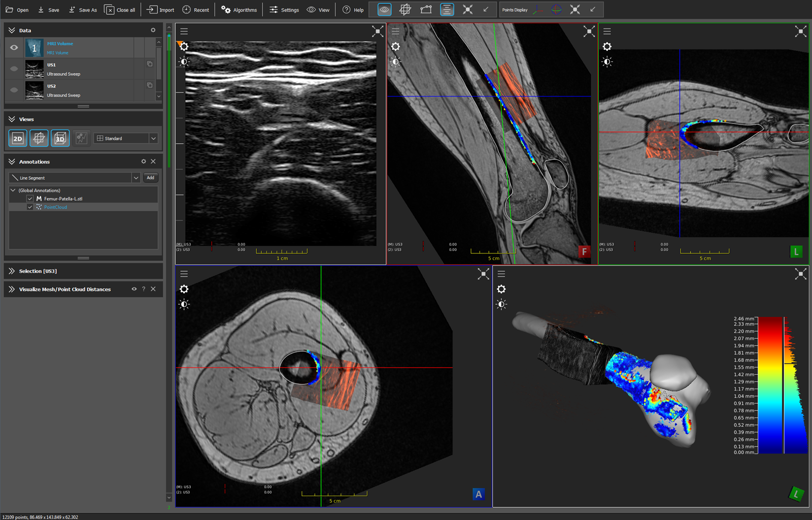
Task: Click the contrast icon in ultrasound view
Action: tap(184, 62)
